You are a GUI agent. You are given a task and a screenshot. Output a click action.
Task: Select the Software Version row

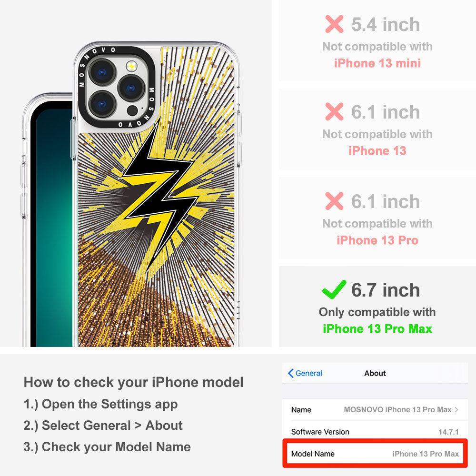pyautogui.click(x=375, y=431)
